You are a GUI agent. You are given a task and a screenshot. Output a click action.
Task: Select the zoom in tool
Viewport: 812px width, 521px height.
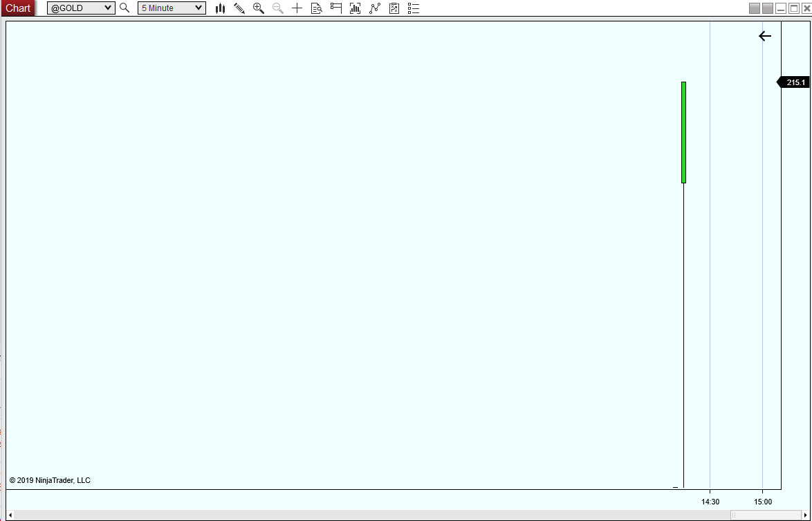pos(259,8)
